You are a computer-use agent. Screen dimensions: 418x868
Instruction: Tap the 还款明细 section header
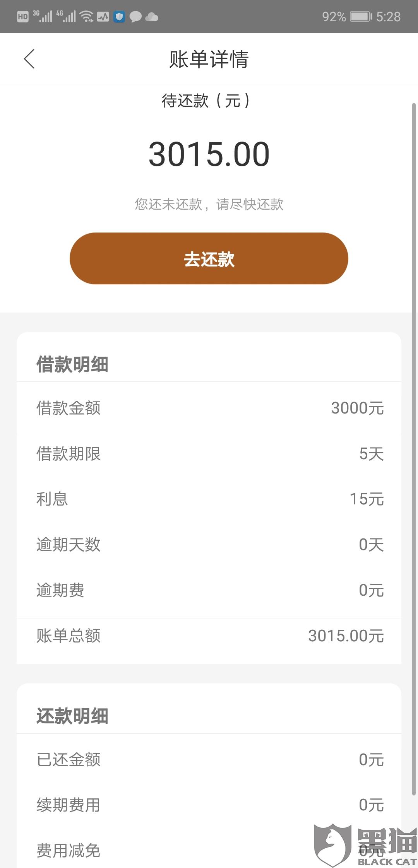coord(72,716)
